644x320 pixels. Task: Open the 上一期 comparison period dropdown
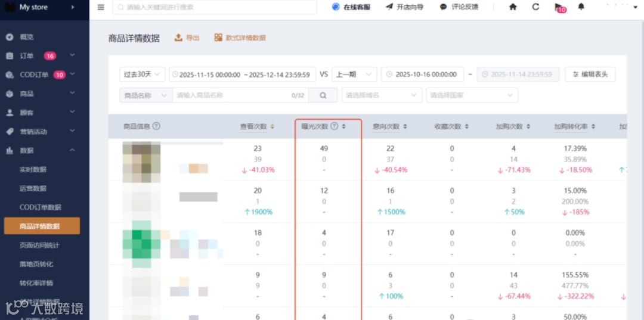(x=354, y=74)
